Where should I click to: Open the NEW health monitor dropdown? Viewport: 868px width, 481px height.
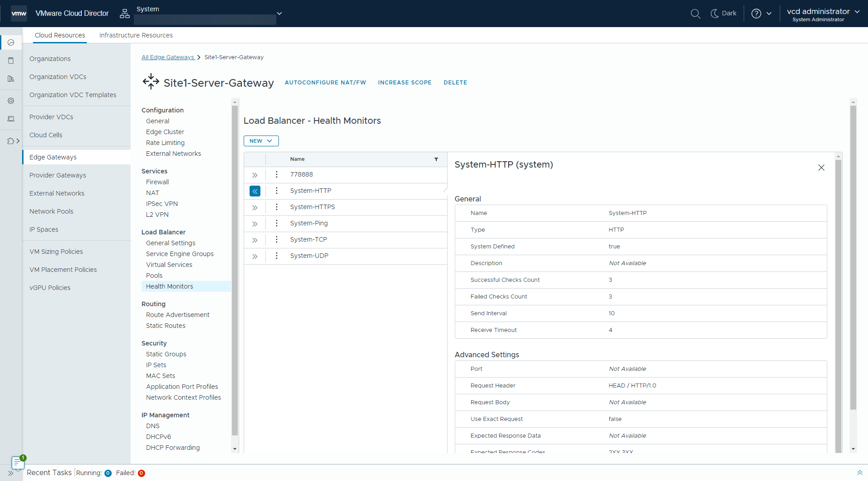[261, 141]
